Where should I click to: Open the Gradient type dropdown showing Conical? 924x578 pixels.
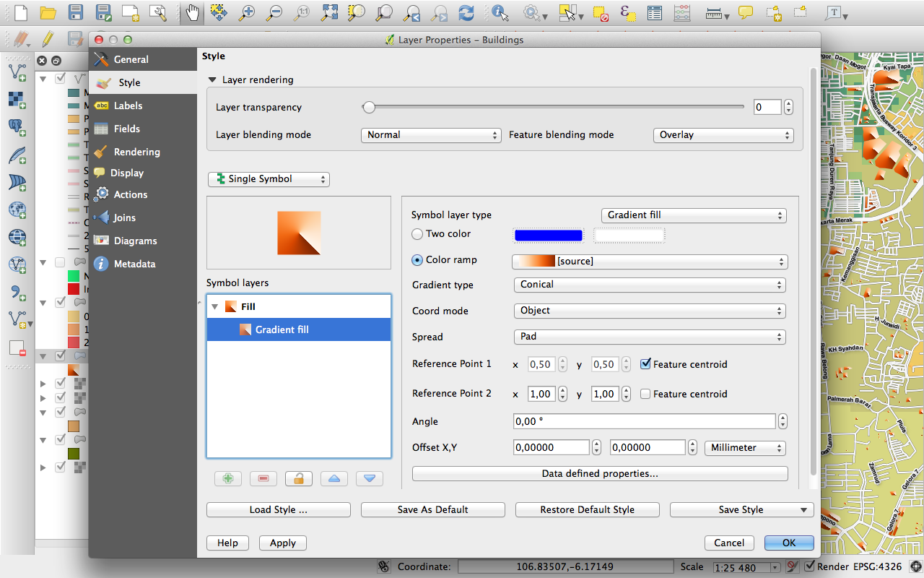tap(650, 285)
